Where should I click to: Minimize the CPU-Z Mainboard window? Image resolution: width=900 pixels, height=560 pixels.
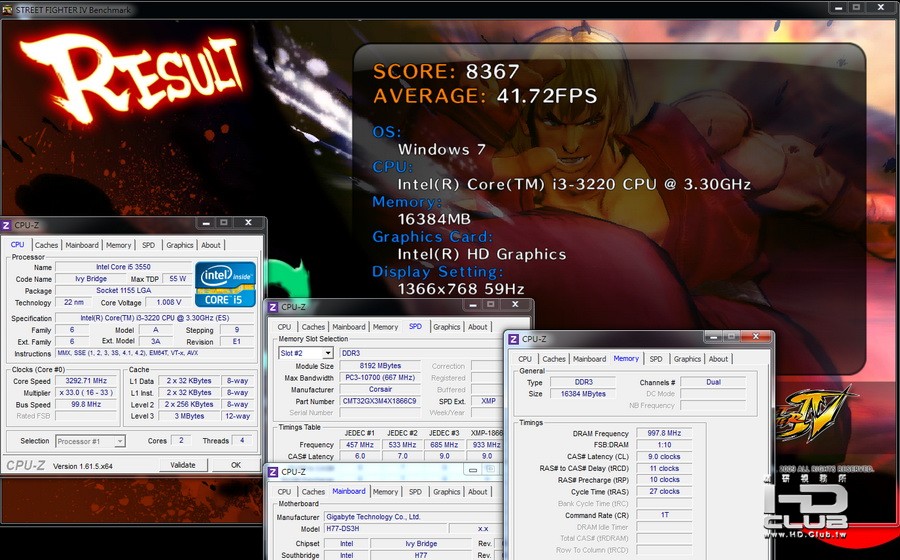472,470
